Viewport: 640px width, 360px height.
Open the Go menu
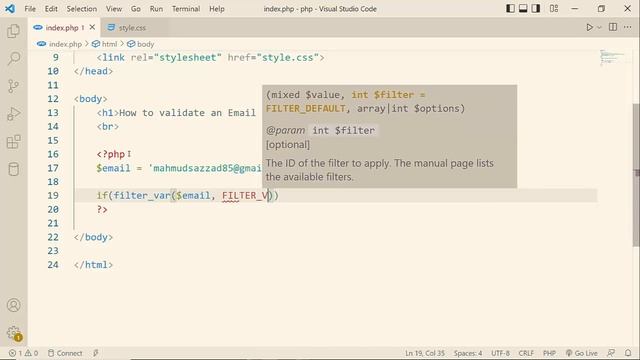(x=136, y=9)
